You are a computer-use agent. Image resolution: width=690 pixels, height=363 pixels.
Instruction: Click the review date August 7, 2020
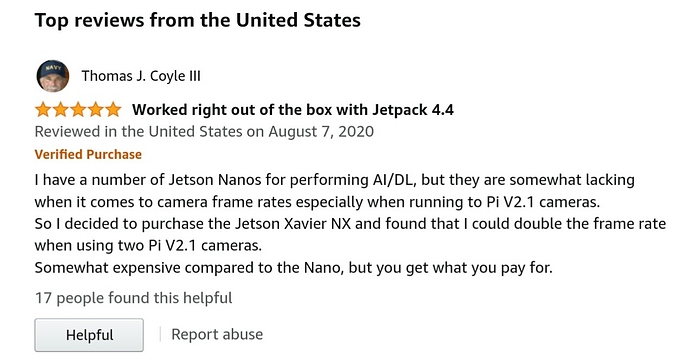(321, 132)
